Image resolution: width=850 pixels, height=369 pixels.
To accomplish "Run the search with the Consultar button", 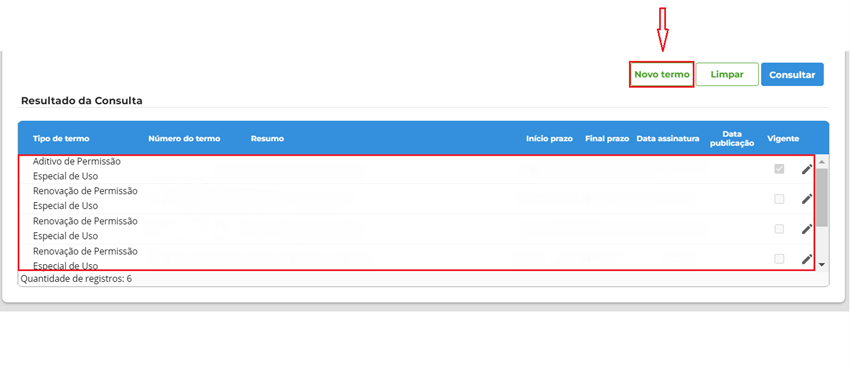I will click(x=792, y=74).
